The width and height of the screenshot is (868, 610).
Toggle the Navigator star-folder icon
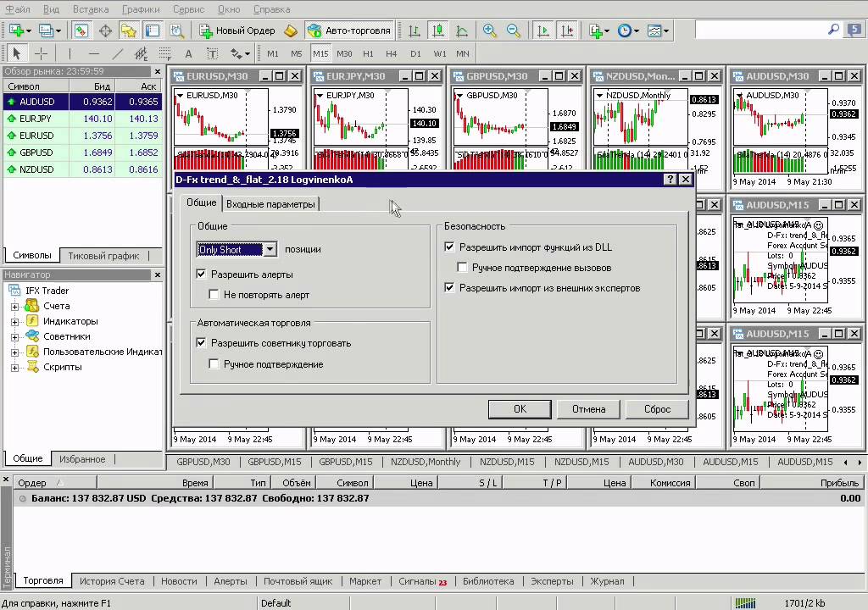(129, 30)
